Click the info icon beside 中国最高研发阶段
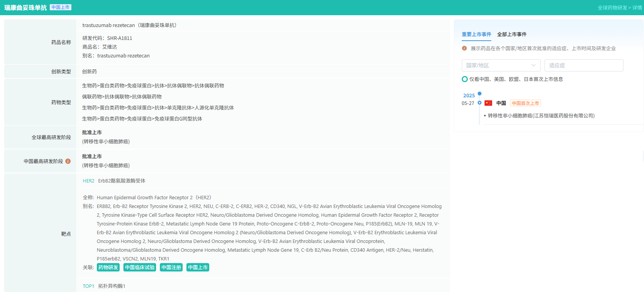The width and height of the screenshot is (644, 292). tap(68, 161)
